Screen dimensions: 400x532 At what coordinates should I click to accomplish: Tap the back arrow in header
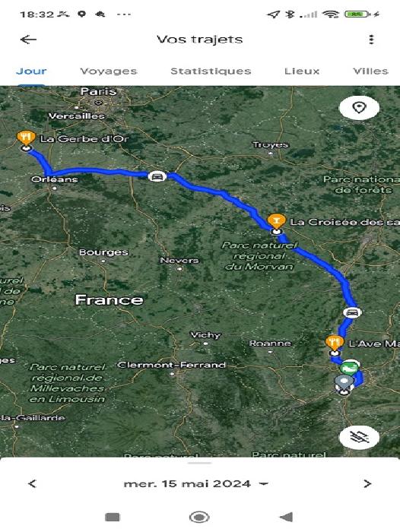[28, 40]
